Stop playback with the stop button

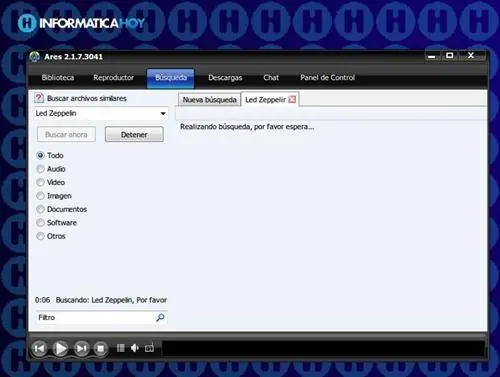coord(101,349)
